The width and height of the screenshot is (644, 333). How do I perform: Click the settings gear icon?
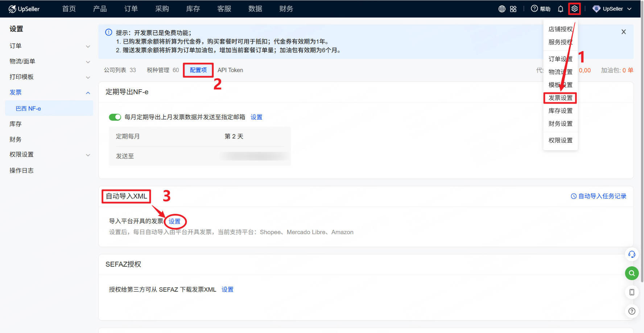[574, 9]
